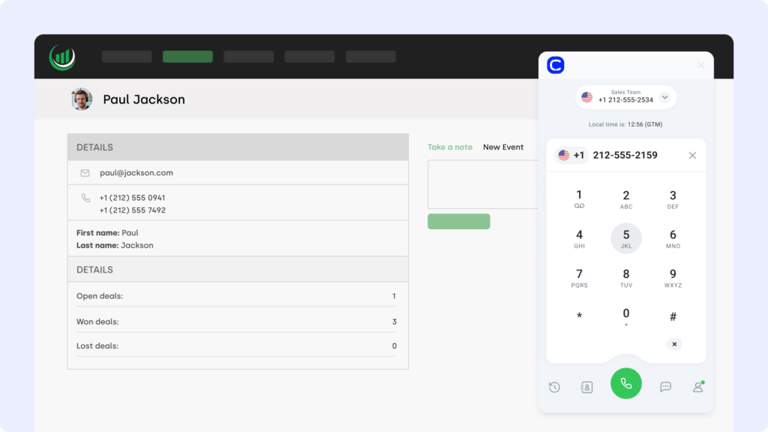Delete last digit with backspace icon
768x432 pixels.
click(x=674, y=344)
